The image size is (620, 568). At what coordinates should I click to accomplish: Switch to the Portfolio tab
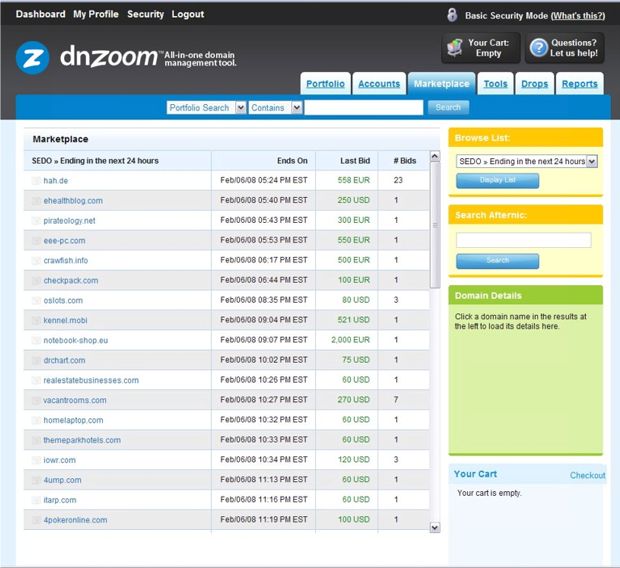325,83
